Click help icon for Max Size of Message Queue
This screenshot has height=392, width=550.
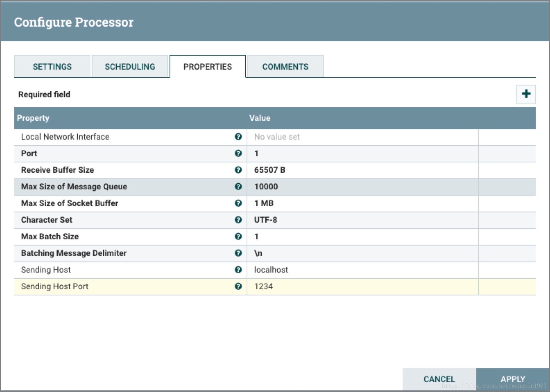click(x=238, y=187)
